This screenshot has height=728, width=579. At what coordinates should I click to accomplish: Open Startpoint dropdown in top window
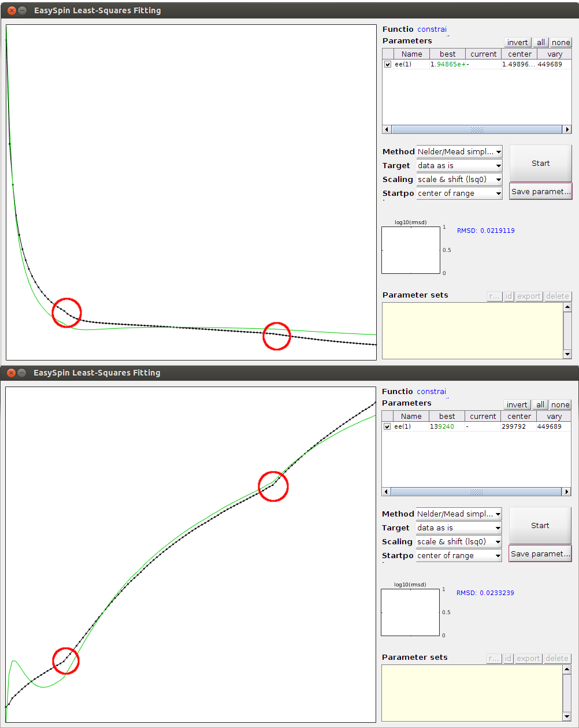pyautogui.click(x=459, y=194)
